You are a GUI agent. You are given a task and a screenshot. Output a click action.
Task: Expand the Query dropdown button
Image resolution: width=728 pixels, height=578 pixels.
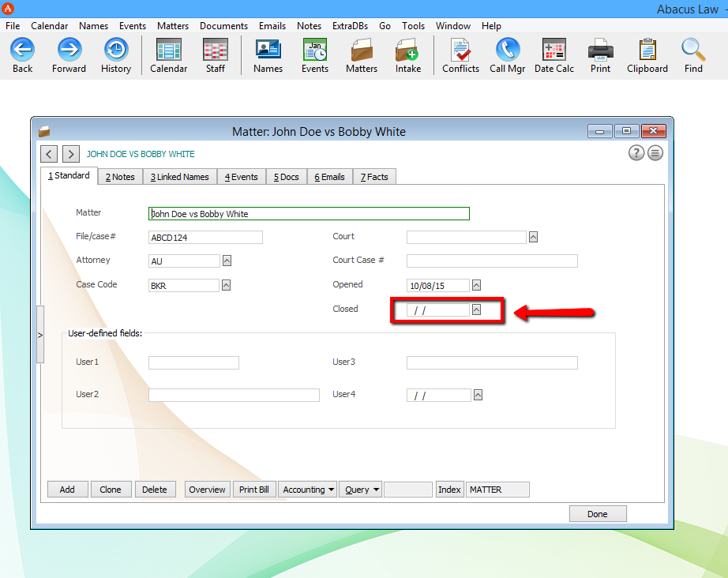coord(361,490)
